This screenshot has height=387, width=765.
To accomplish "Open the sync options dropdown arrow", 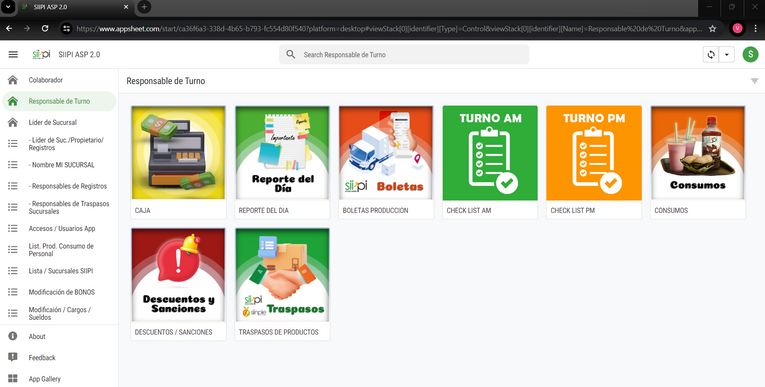I will [726, 55].
